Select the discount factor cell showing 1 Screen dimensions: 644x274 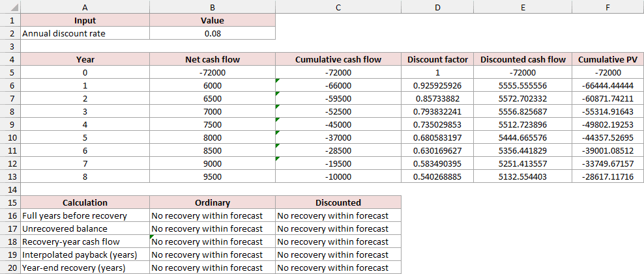click(x=438, y=73)
